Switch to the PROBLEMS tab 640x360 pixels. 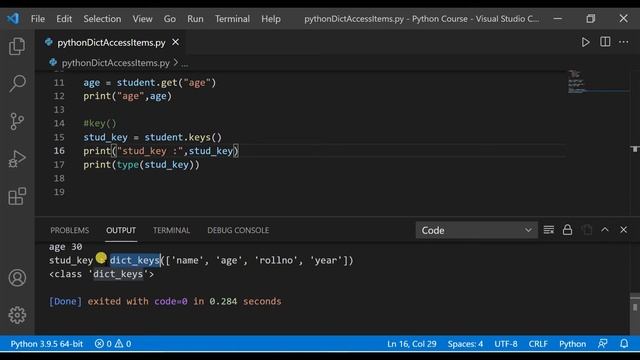(x=69, y=230)
